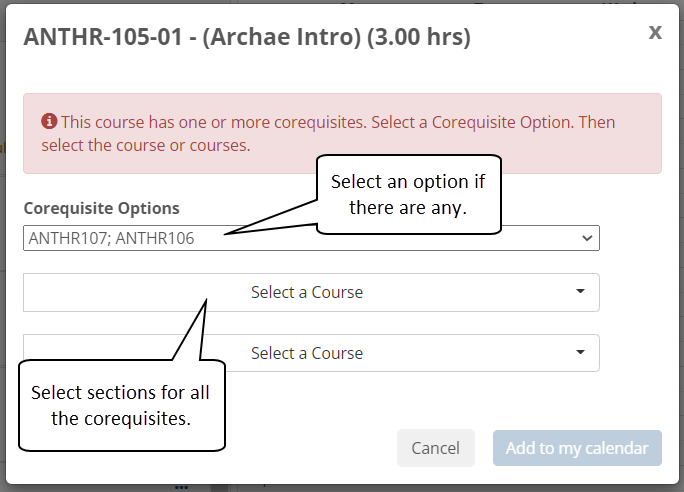Click the chevron on the Corequisite Options select
The width and height of the screenshot is (684, 492).
pos(585,239)
